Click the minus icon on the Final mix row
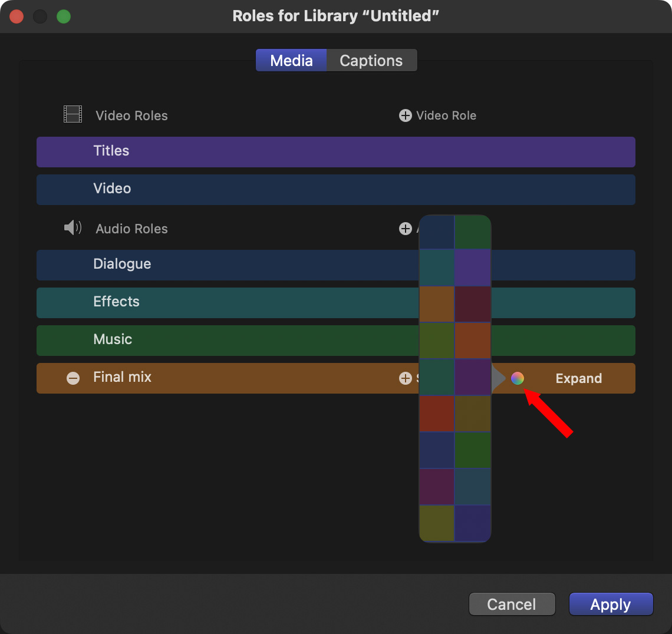The width and height of the screenshot is (672, 634). (73, 378)
